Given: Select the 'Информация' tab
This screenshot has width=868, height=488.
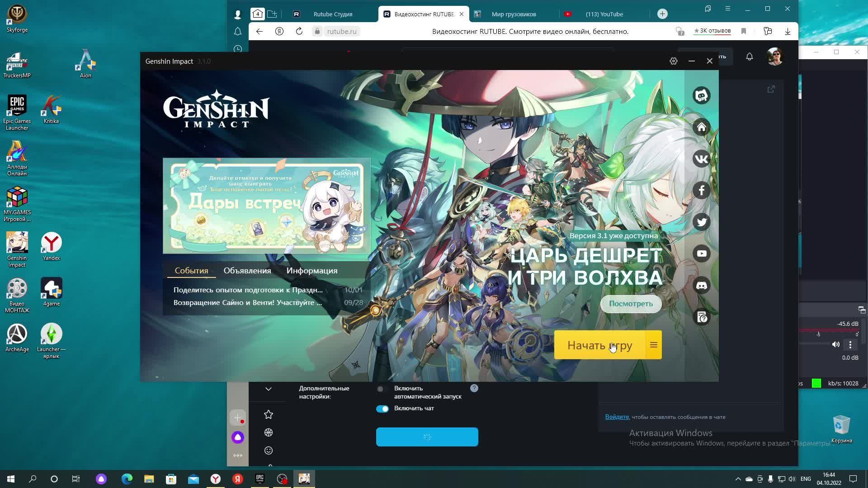Looking at the screenshot, I should [312, 271].
